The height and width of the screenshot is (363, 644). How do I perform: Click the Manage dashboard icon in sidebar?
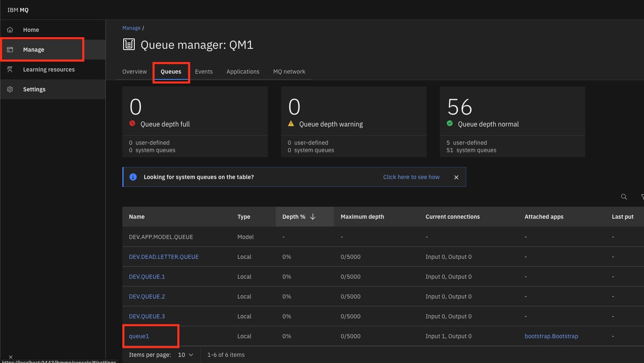tap(10, 50)
